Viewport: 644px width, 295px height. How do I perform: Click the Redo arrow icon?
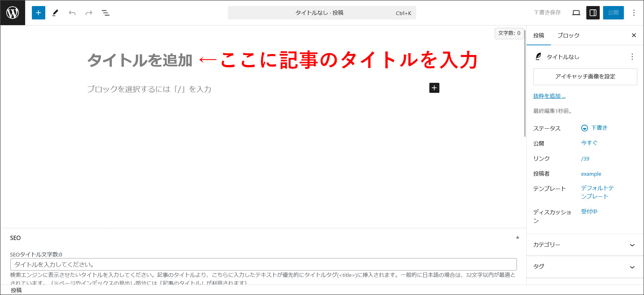(x=89, y=13)
